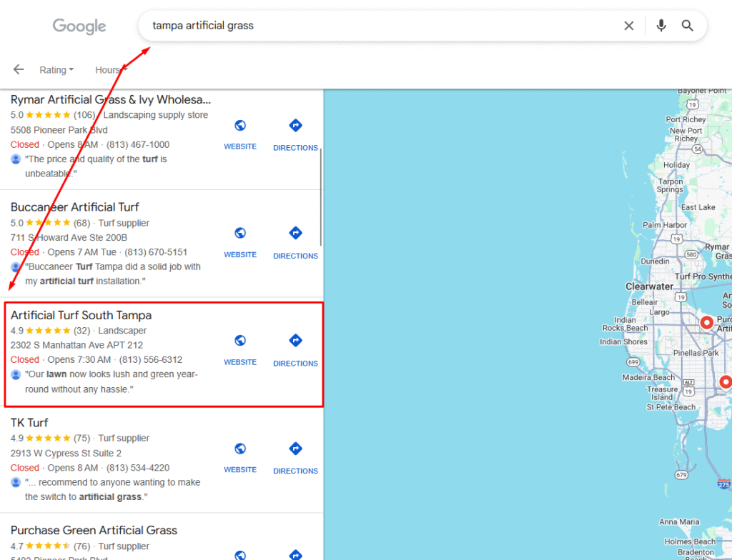Click WEBSITE label for TK Turf
Screen dimensions: 732x560
[240, 470]
